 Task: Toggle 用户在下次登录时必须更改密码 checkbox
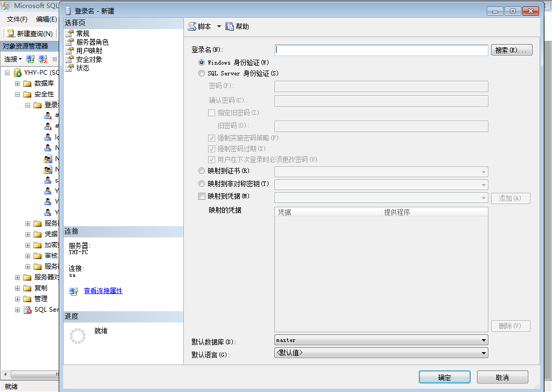(211, 159)
